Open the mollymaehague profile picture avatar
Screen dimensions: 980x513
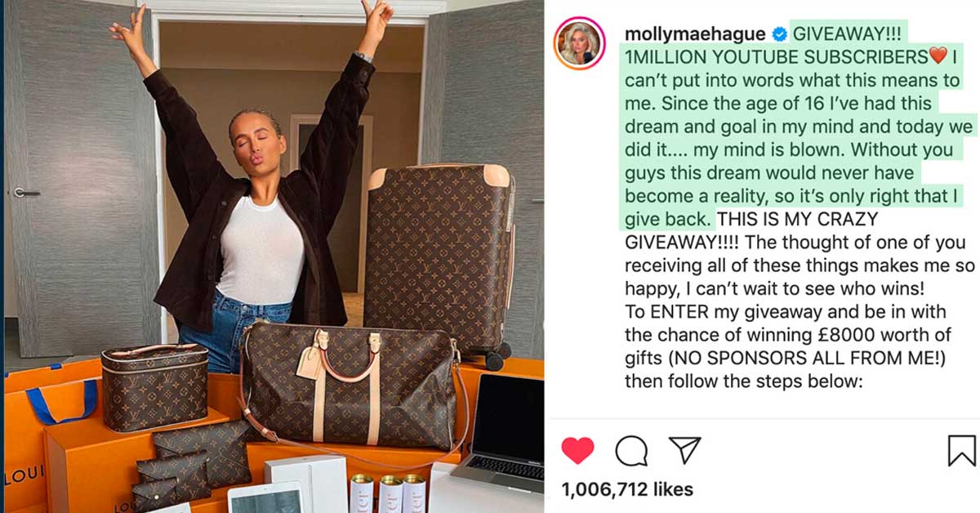pyautogui.click(x=580, y=42)
